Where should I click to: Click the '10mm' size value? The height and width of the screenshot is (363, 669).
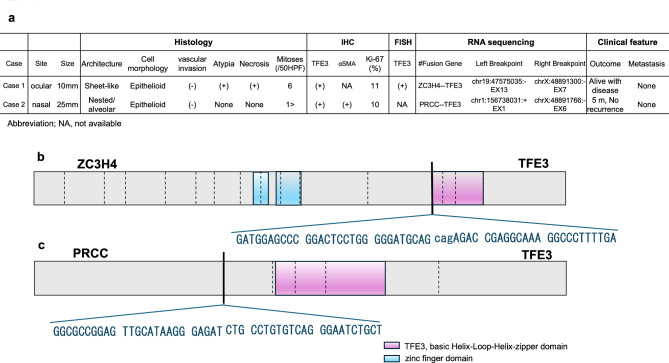tap(67, 86)
